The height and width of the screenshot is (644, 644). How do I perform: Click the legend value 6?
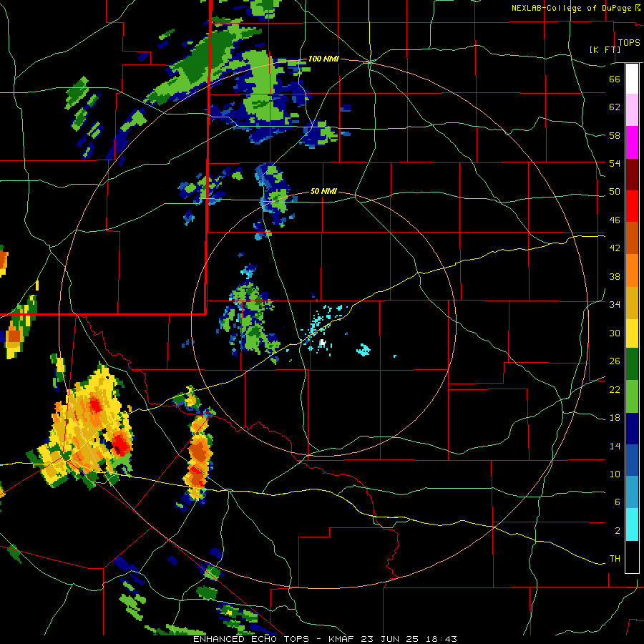617,502
